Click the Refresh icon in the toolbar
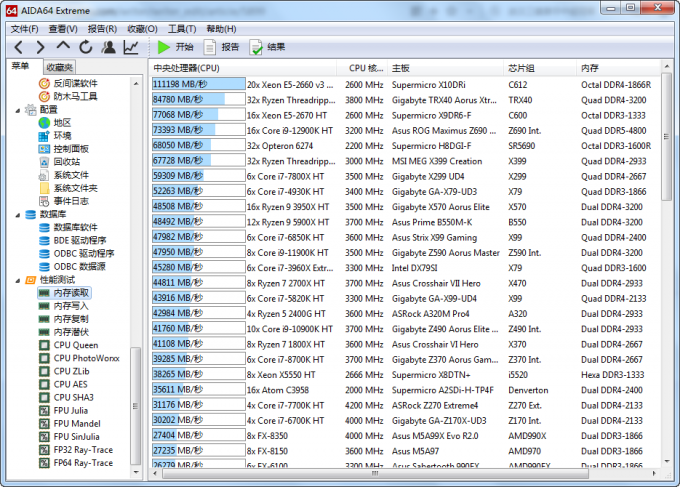The height and width of the screenshot is (487, 680). [x=86, y=47]
